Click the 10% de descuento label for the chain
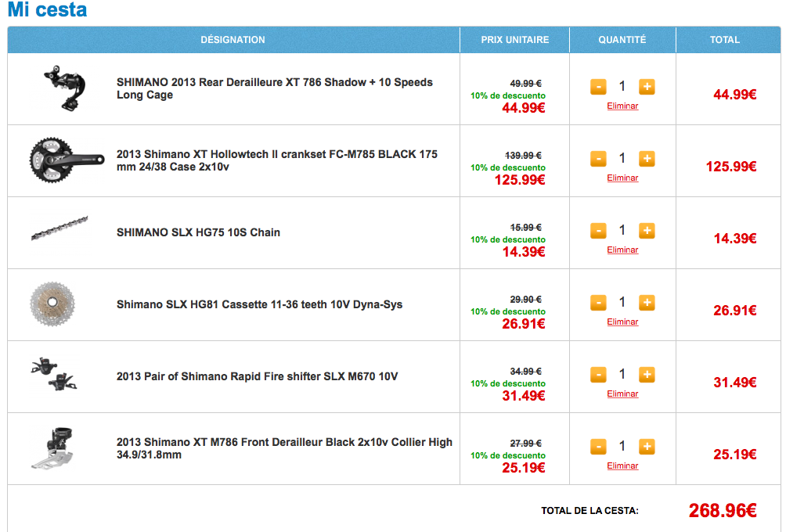 tap(508, 239)
